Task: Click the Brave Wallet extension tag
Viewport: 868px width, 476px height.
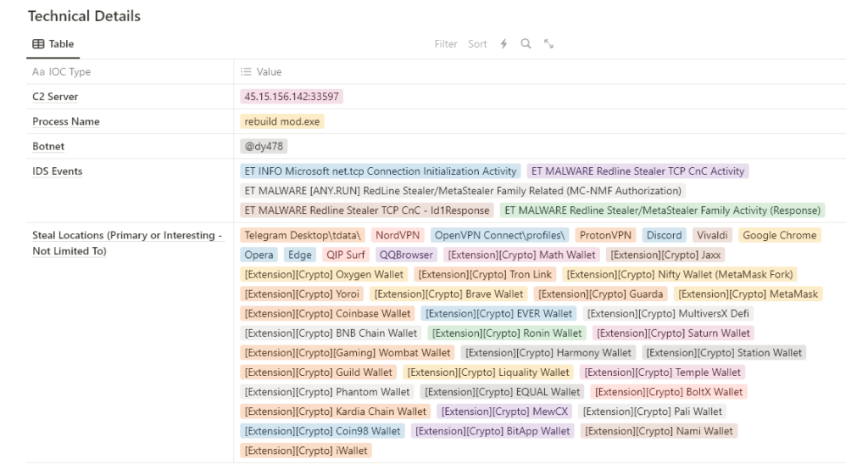Action: [x=448, y=294]
